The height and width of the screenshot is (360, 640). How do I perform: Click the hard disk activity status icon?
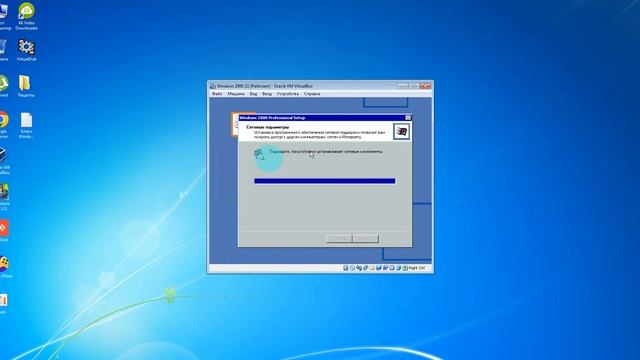[x=345, y=268]
